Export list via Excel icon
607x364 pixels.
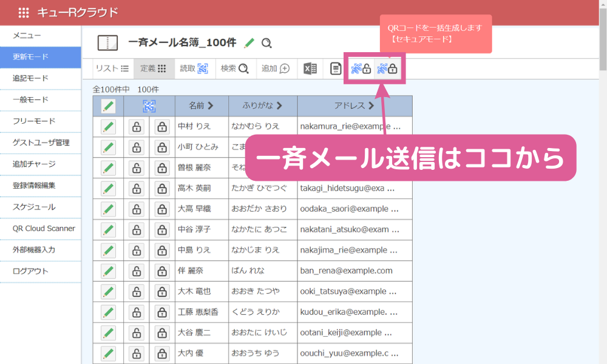pos(310,69)
